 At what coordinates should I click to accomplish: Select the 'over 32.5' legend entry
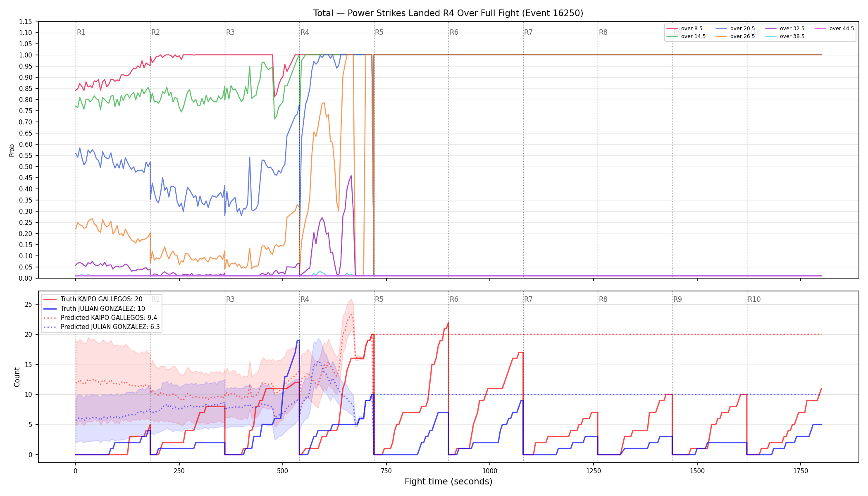tap(785, 29)
